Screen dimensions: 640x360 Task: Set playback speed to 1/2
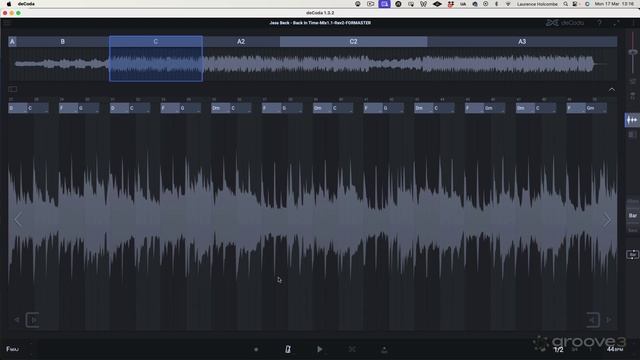(558, 349)
